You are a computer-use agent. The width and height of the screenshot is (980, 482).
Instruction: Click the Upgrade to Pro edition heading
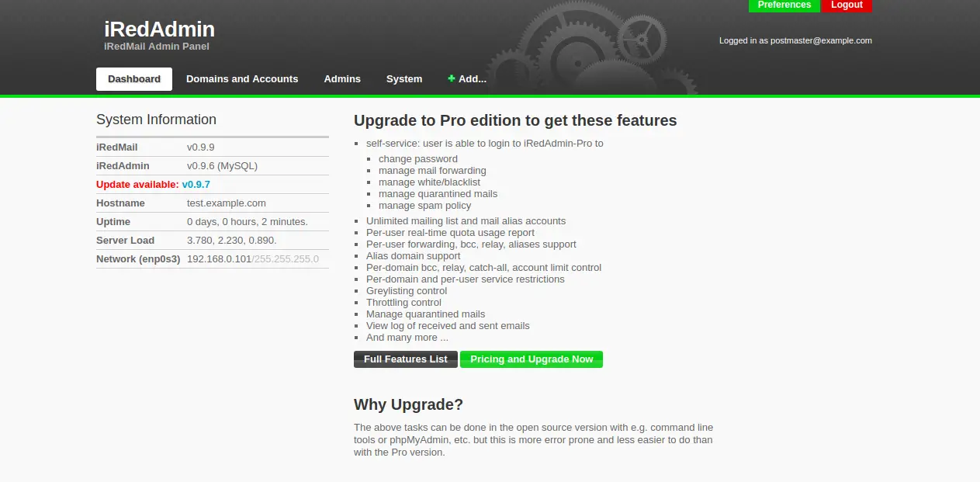(x=515, y=120)
